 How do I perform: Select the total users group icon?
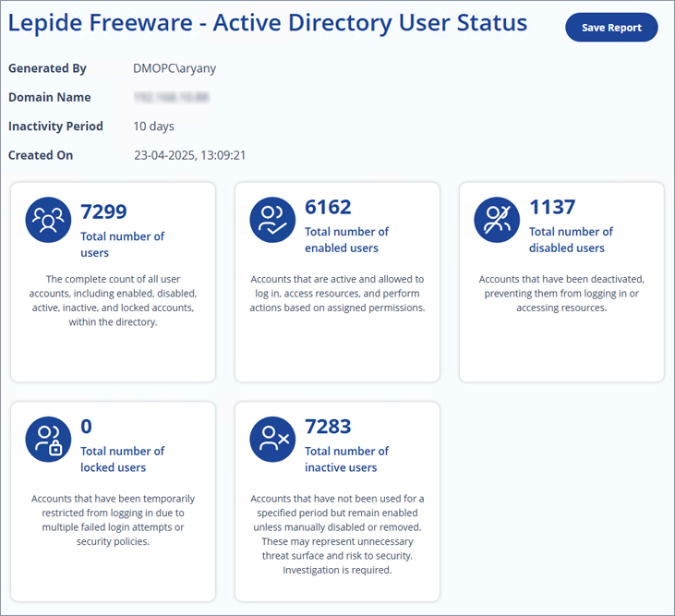click(x=48, y=220)
